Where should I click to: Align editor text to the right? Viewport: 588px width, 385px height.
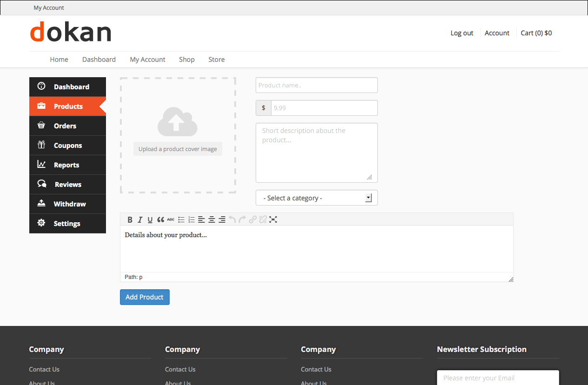[222, 219]
